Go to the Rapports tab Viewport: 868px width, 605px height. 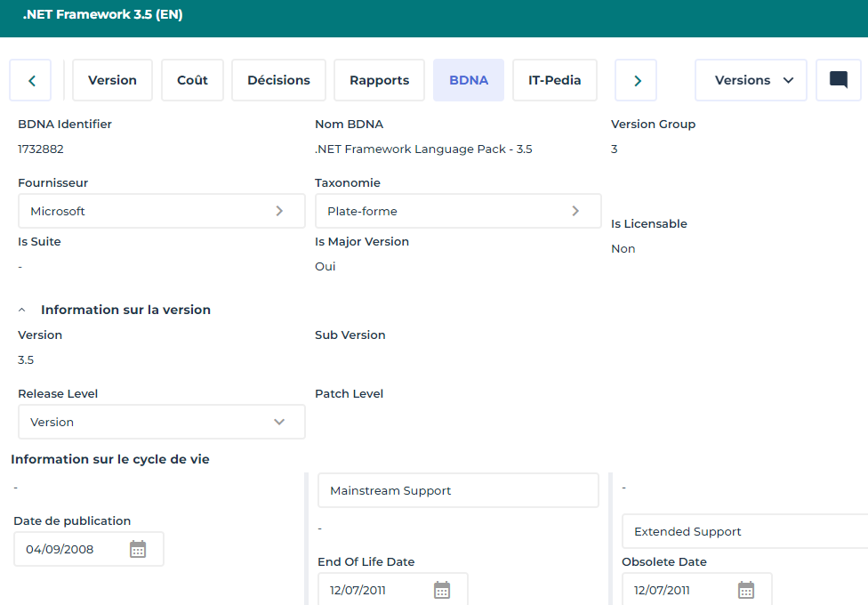(x=379, y=80)
